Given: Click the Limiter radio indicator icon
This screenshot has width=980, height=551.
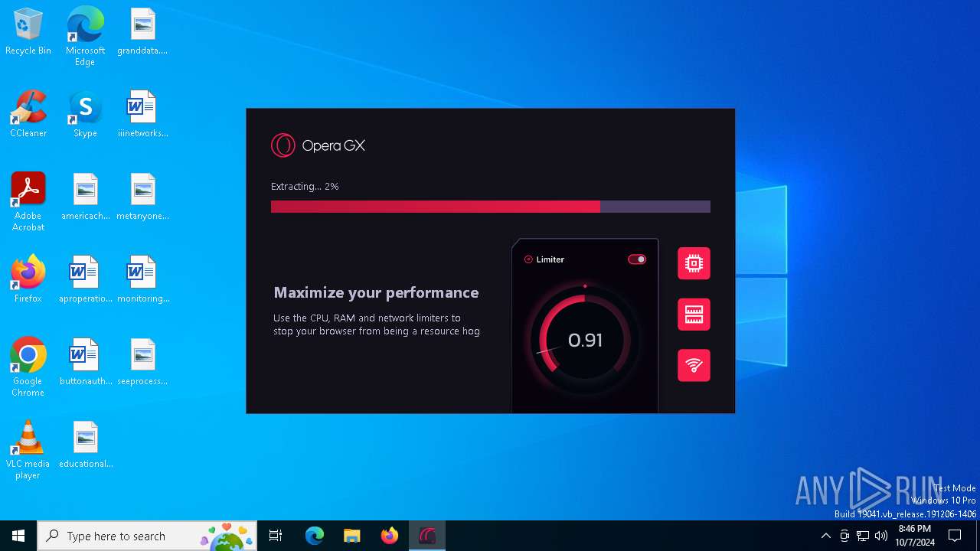Looking at the screenshot, I should coord(528,259).
